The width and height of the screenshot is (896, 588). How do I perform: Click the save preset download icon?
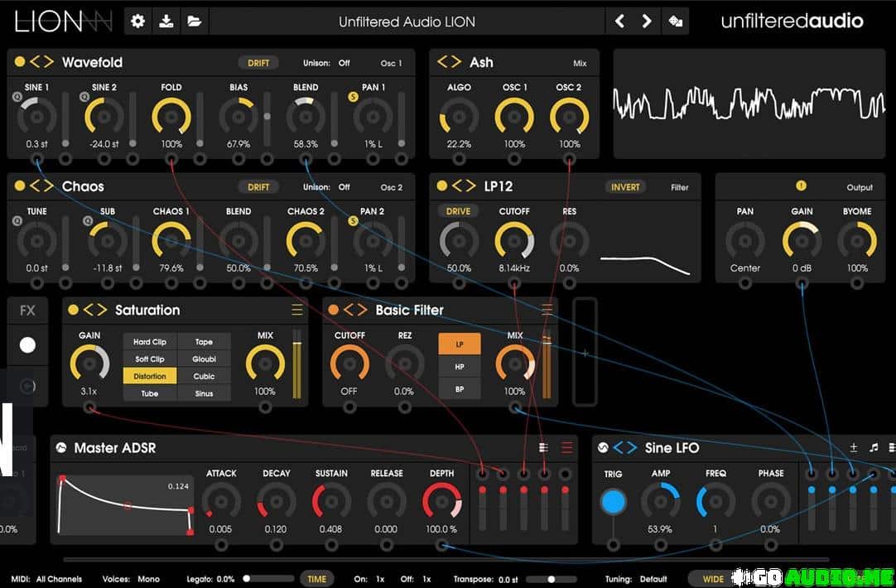166,22
